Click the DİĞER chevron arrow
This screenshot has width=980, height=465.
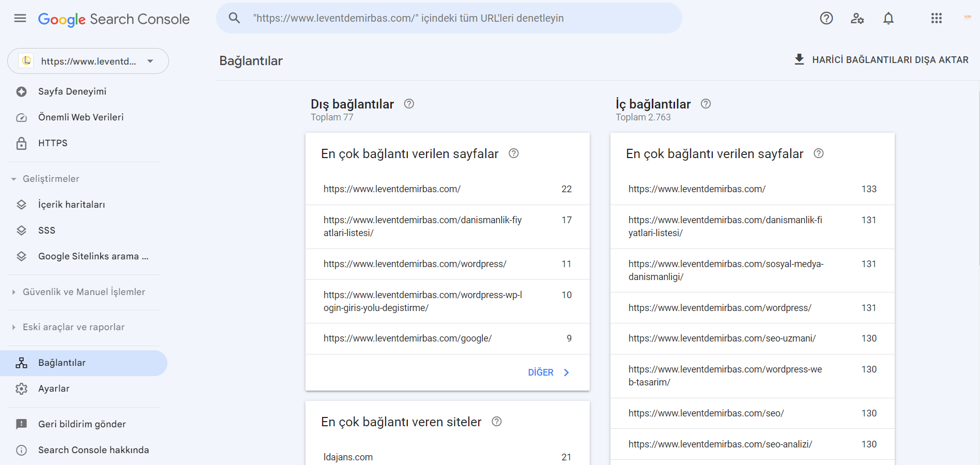pyautogui.click(x=566, y=373)
